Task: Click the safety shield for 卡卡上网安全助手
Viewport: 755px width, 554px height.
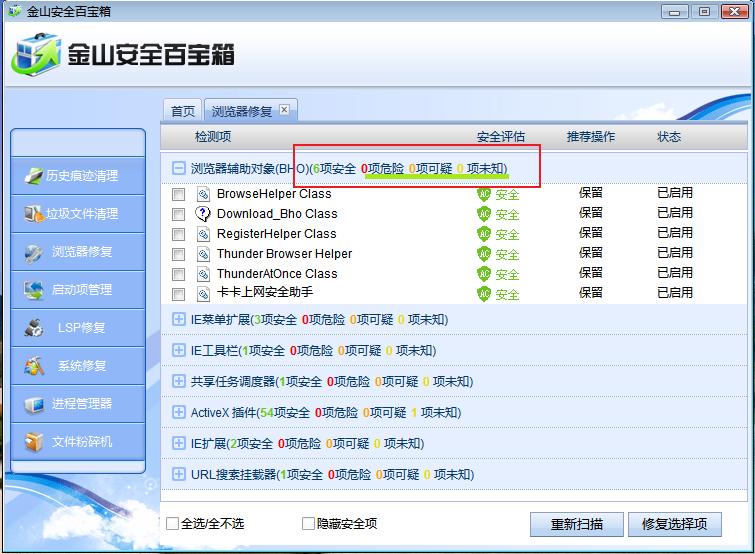Action: [483, 294]
